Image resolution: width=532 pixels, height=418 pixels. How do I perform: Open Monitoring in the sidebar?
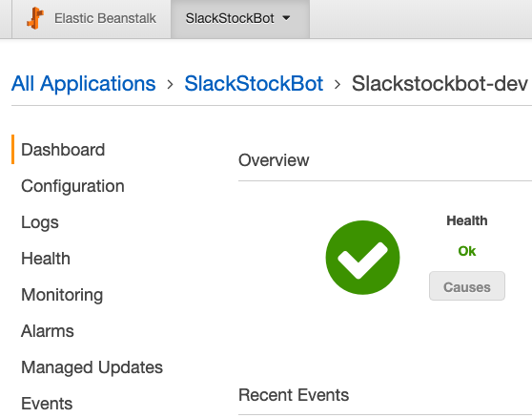pyautogui.click(x=62, y=295)
